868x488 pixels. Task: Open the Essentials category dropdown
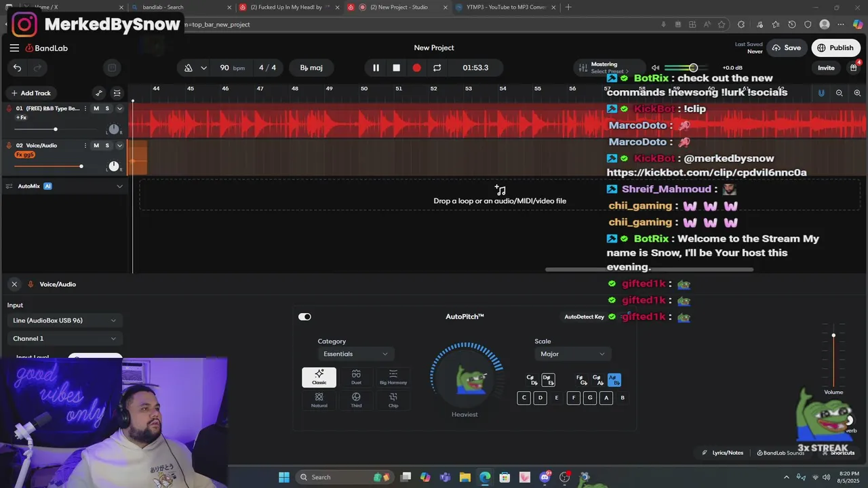[355, 354]
